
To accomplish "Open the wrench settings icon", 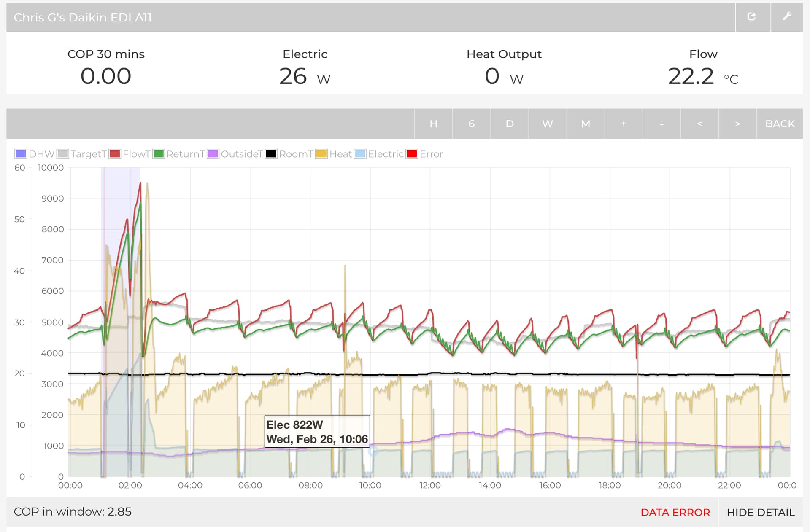I will point(787,17).
